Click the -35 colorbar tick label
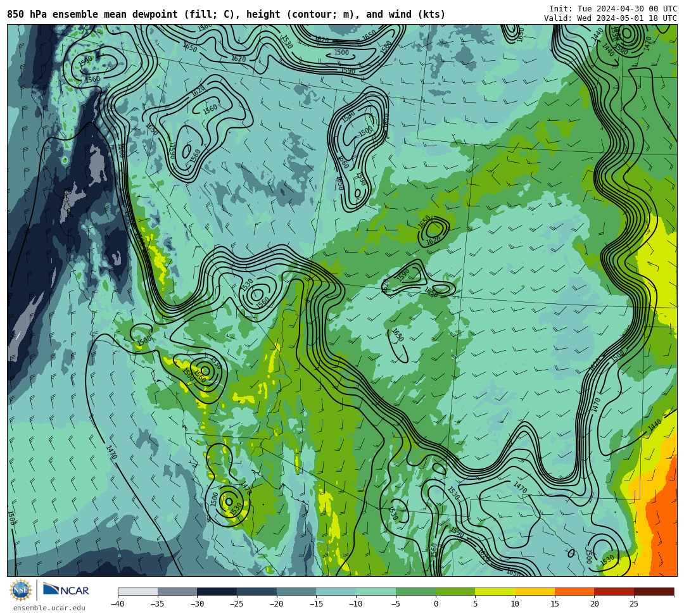684x616 pixels. 158,604
